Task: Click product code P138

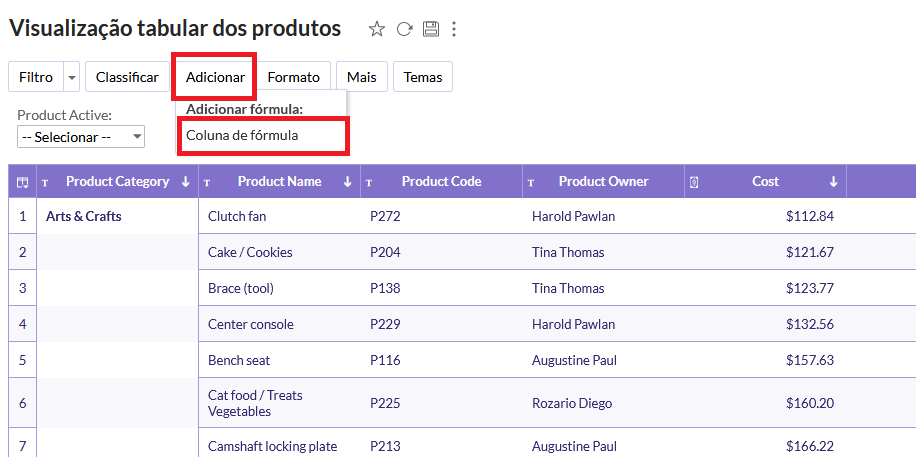Action: tap(385, 288)
